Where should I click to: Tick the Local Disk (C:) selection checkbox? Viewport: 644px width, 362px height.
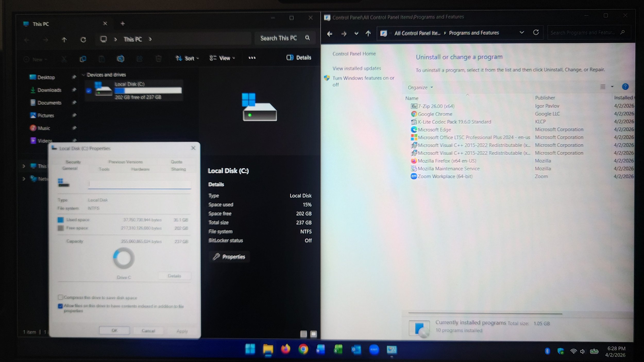coord(89,91)
